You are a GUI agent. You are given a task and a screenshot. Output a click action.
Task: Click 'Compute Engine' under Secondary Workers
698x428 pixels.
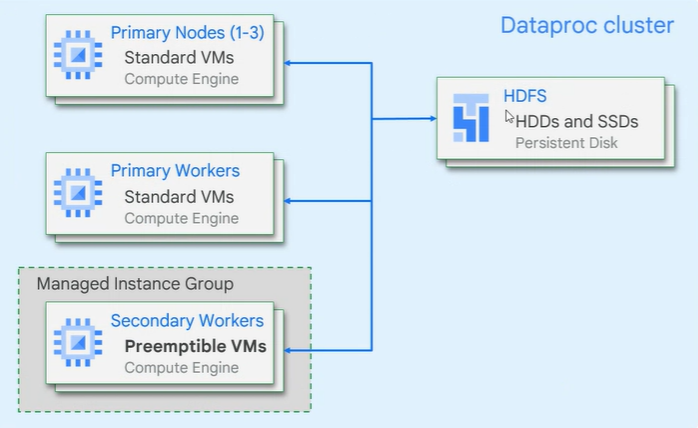pos(182,368)
